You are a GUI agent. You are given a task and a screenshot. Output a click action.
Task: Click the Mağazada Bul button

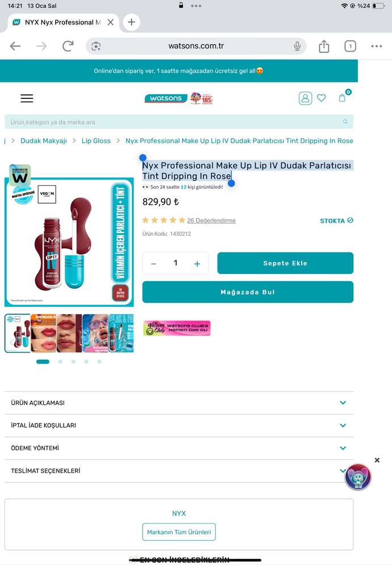click(248, 292)
